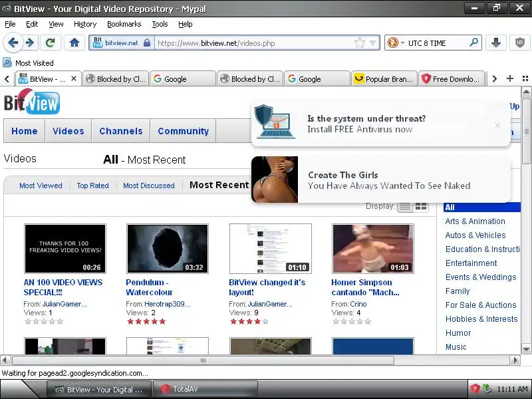The height and width of the screenshot is (399, 532).
Task: Open Homer Simpson video thumbnail
Action: click(373, 249)
